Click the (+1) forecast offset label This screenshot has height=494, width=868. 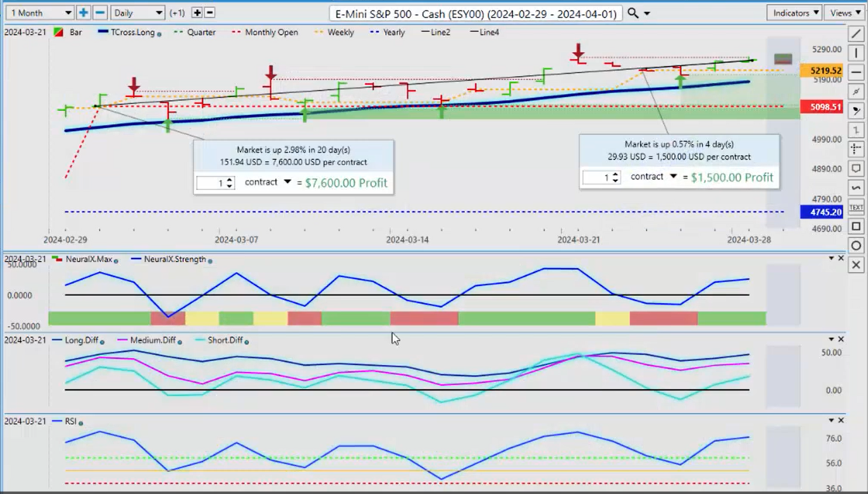pos(178,13)
